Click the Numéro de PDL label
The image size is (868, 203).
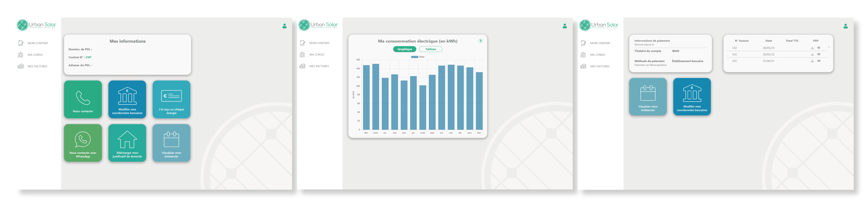pyautogui.click(x=80, y=49)
